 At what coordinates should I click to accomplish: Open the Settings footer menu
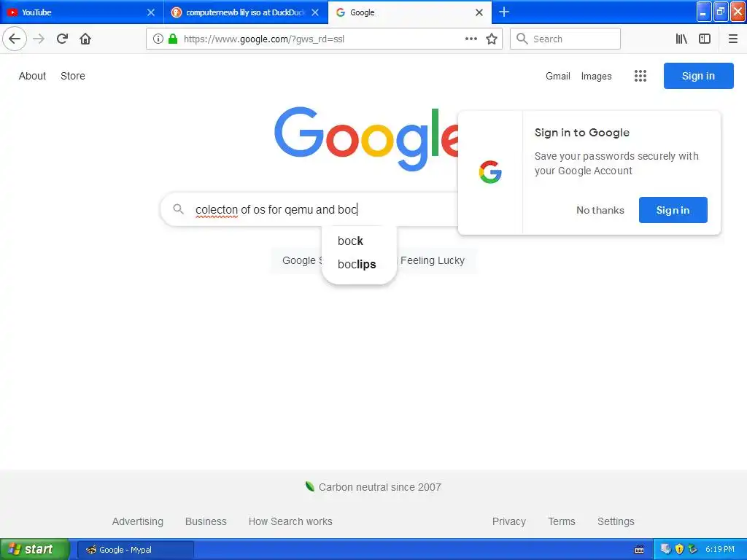click(x=616, y=521)
